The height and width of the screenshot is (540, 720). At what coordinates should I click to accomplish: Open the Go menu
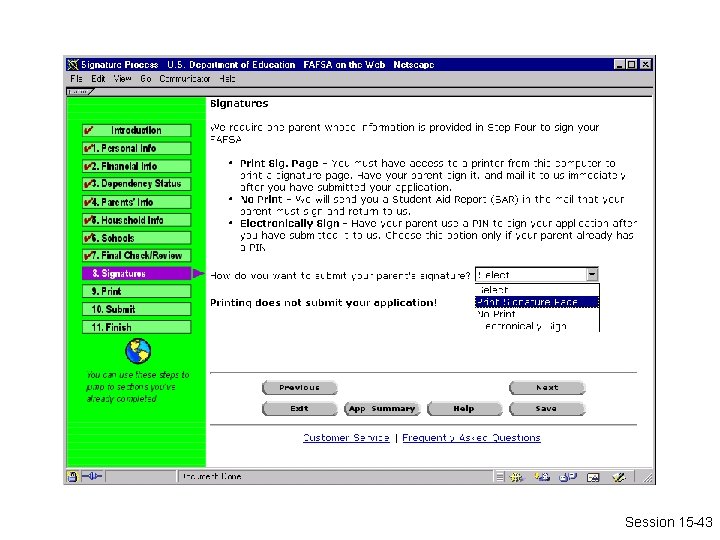click(146, 79)
